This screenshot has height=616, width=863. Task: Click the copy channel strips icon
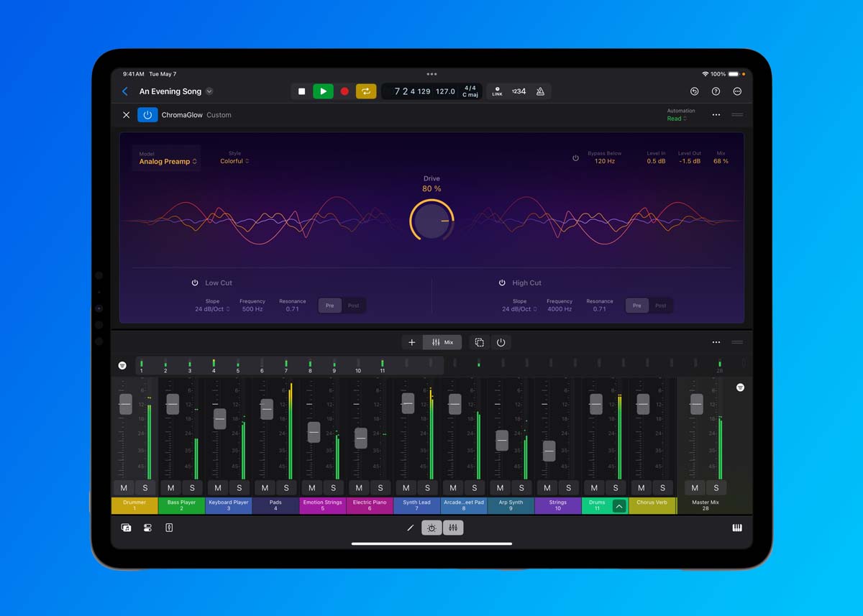[x=479, y=342]
